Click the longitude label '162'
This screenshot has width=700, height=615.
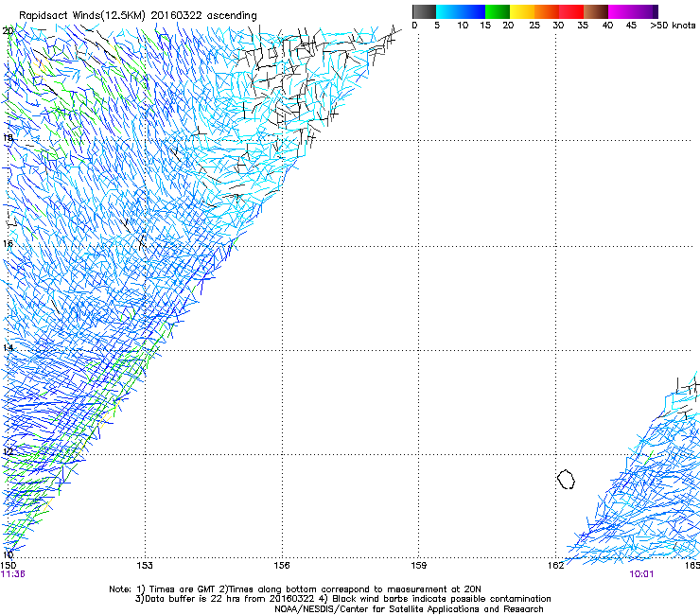555,566
